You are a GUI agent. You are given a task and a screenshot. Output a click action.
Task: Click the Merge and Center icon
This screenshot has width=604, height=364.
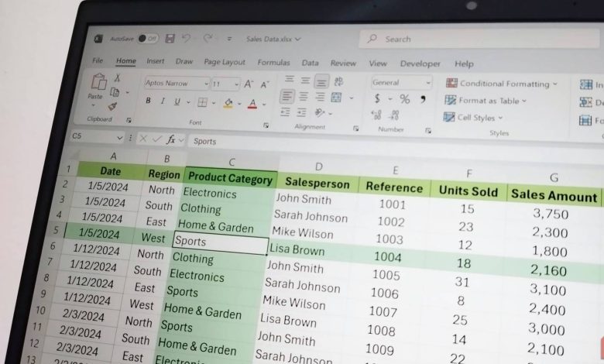(x=336, y=97)
